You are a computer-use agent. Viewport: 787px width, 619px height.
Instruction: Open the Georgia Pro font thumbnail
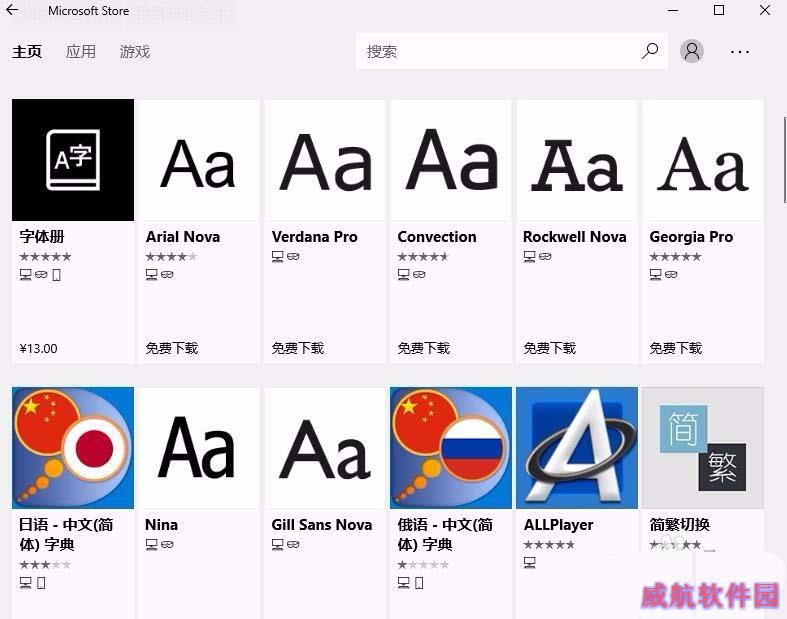(703, 160)
